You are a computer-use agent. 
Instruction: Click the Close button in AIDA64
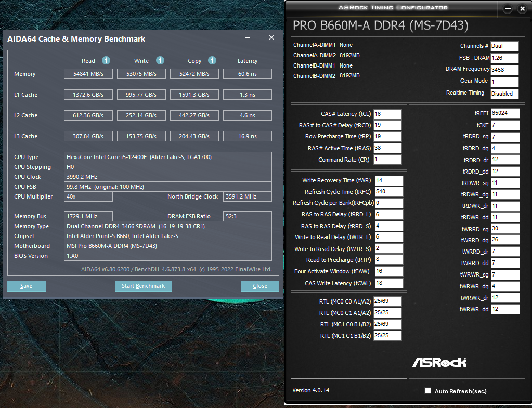click(x=260, y=286)
